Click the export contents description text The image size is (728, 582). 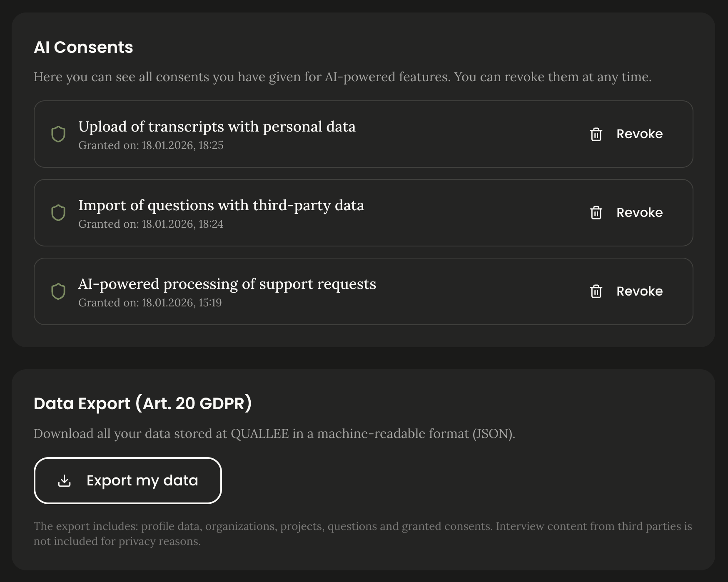[x=362, y=534]
